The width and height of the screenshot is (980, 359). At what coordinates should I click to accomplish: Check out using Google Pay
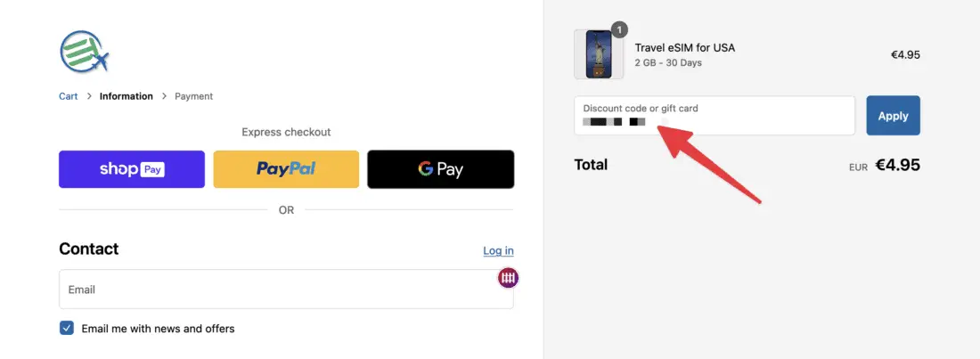[x=440, y=169]
